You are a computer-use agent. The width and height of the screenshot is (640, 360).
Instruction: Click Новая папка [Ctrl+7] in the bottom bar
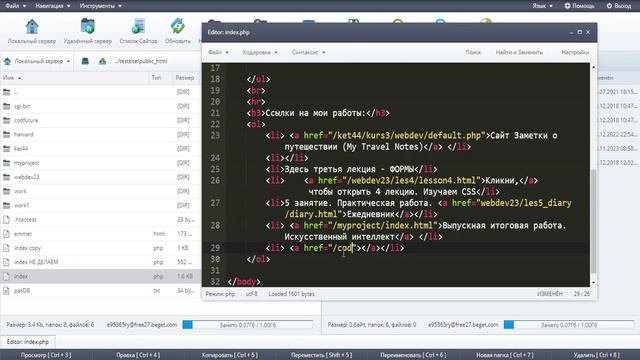(504, 355)
